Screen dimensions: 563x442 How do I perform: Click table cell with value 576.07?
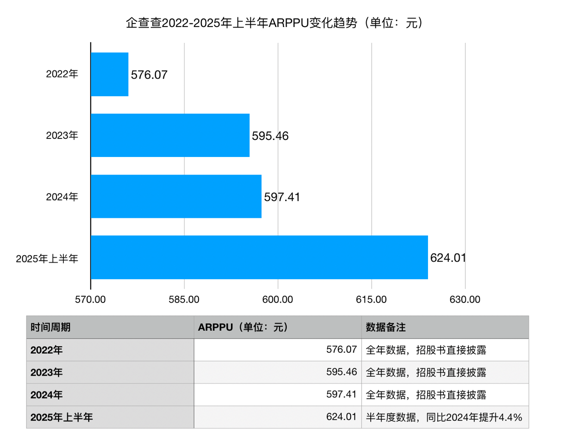click(278, 350)
